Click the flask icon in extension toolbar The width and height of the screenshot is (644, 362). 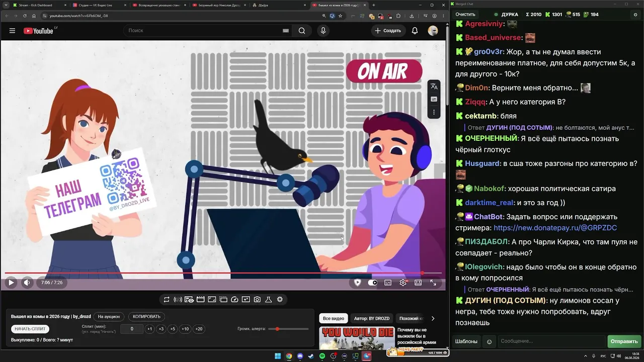[x=269, y=300]
